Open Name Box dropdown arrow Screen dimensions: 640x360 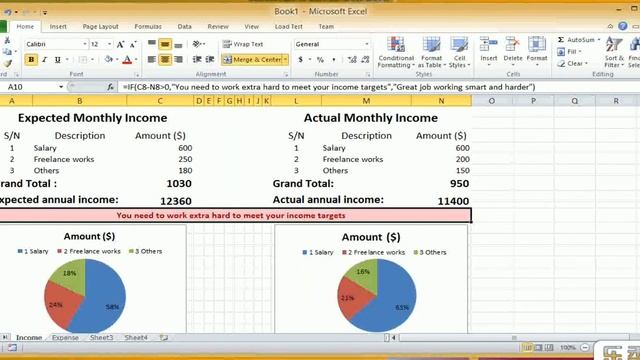61,87
